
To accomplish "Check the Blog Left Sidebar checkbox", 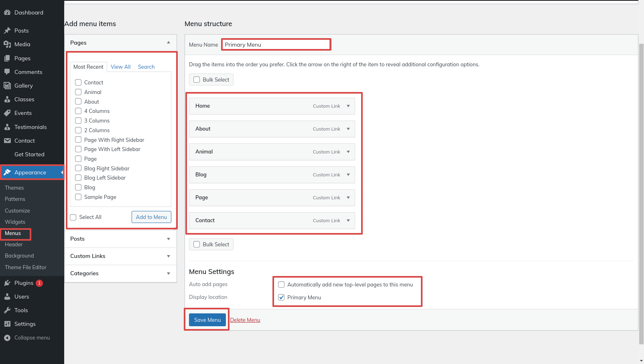I will pyautogui.click(x=78, y=178).
